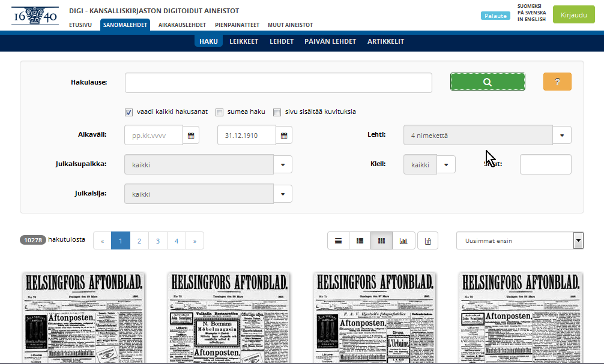Run the search with the magnifier button
This screenshot has height=364, width=604.
(x=488, y=82)
